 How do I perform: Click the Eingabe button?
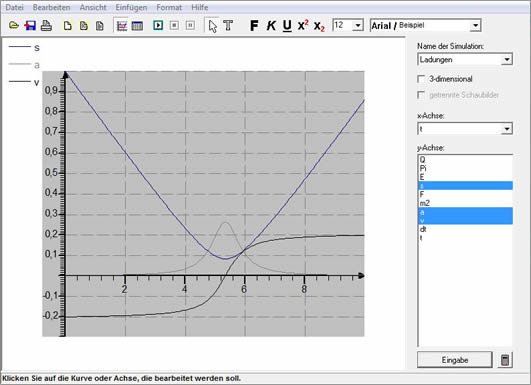click(x=454, y=360)
